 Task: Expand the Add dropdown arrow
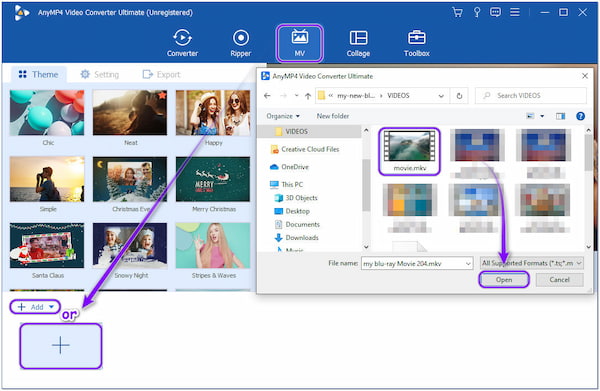click(51, 307)
